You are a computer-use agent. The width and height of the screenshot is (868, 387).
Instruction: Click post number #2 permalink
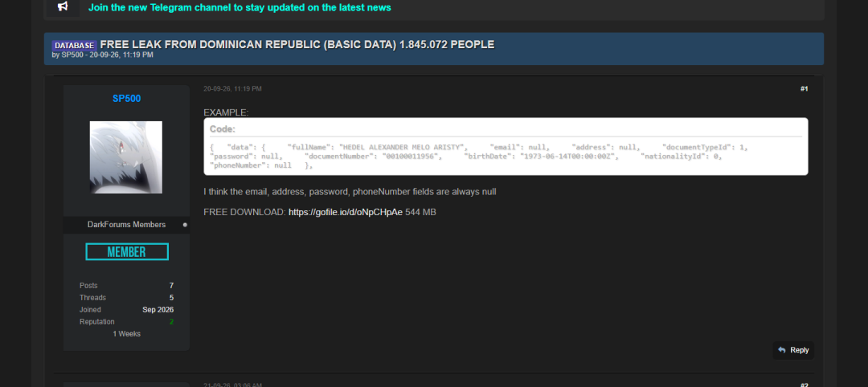804,385
